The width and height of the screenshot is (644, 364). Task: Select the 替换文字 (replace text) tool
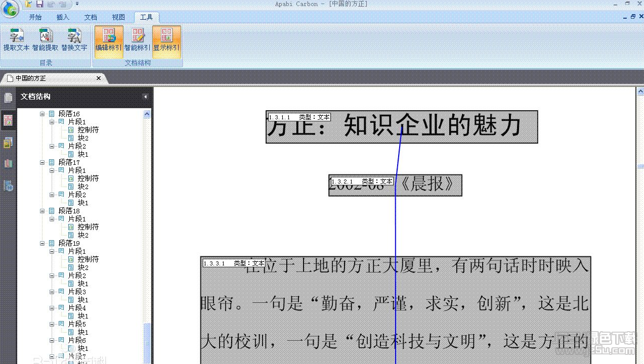tap(74, 40)
